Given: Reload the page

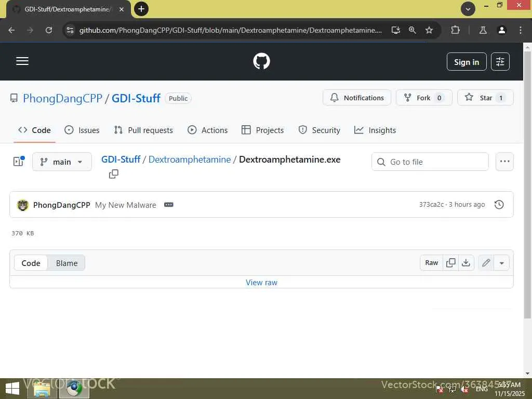Looking at the screenshot, I should 49,30.
